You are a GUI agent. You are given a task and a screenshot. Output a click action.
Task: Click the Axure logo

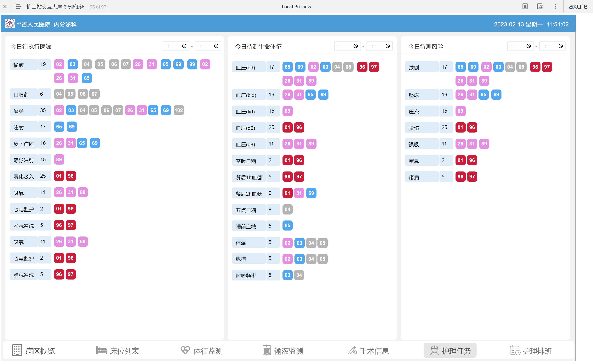coord(578,7)
